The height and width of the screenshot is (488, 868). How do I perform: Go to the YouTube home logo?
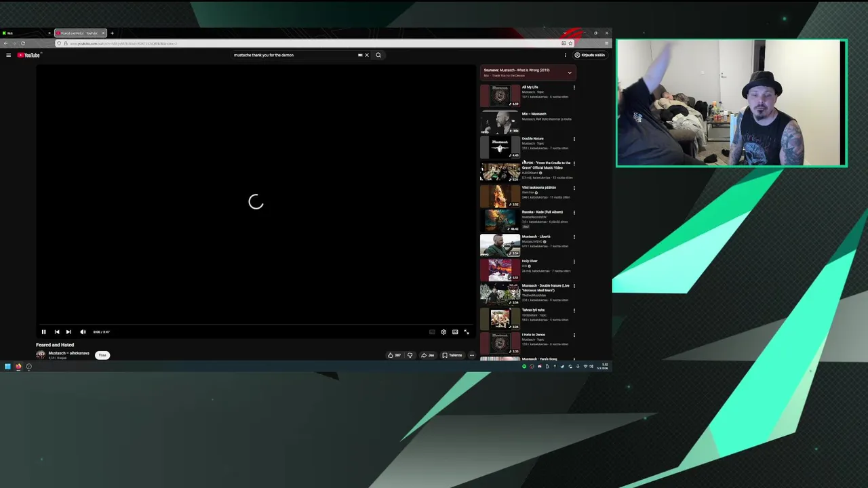[29, 55]
